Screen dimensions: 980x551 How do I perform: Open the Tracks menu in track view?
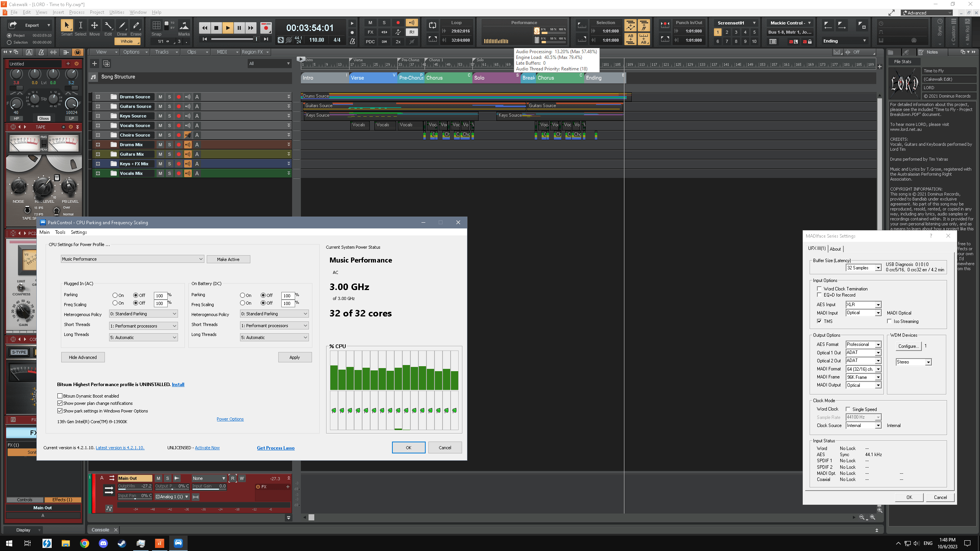[x=162, y=52]
